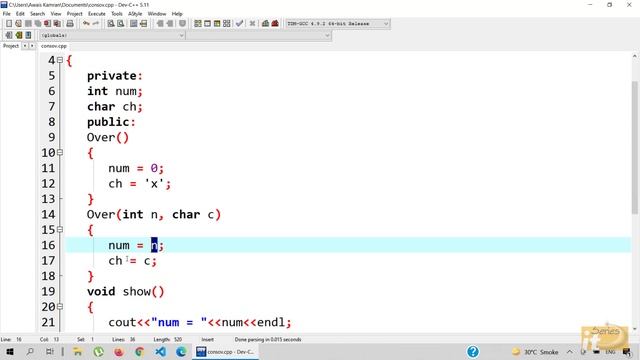640x360 pixels.
Task: Click the scroll-down arrow of the editor
Action: pyautogui.click(x=635, y=329)
